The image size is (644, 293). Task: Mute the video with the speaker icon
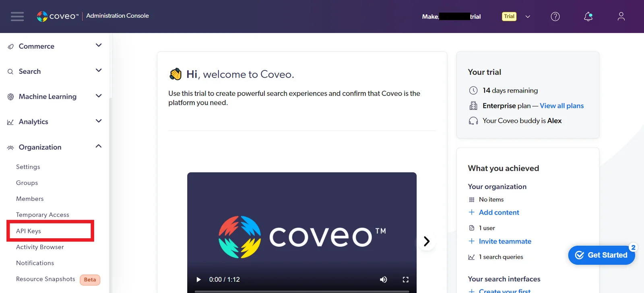pyautogui.click(x=383, y=279)
